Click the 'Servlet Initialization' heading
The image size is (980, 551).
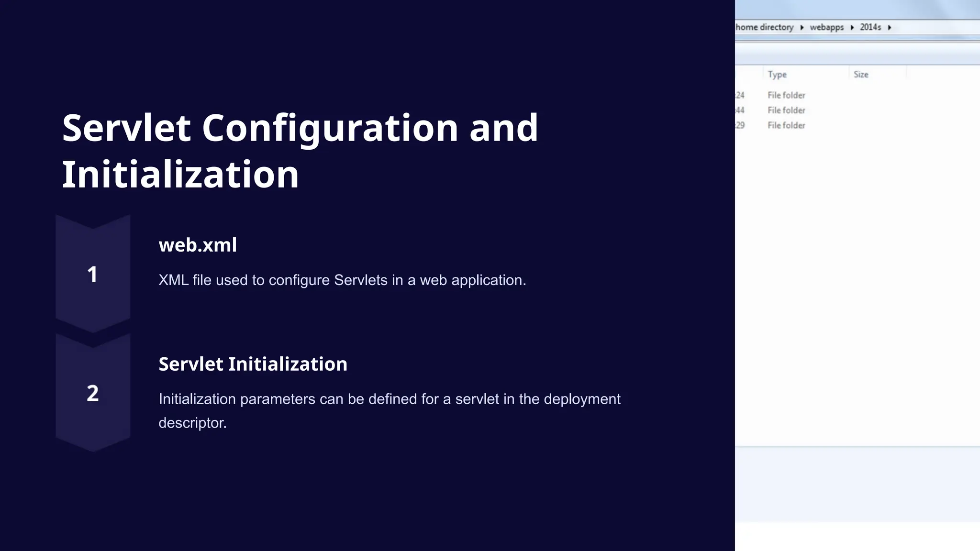click(253, 364)
